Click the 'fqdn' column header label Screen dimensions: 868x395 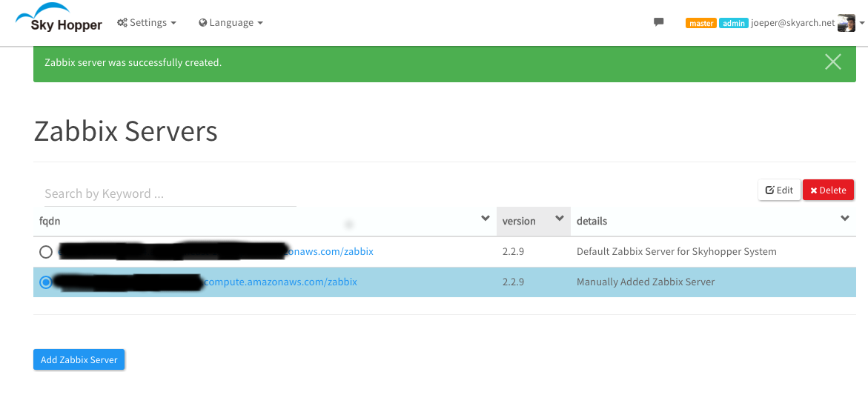click(50, 222)
